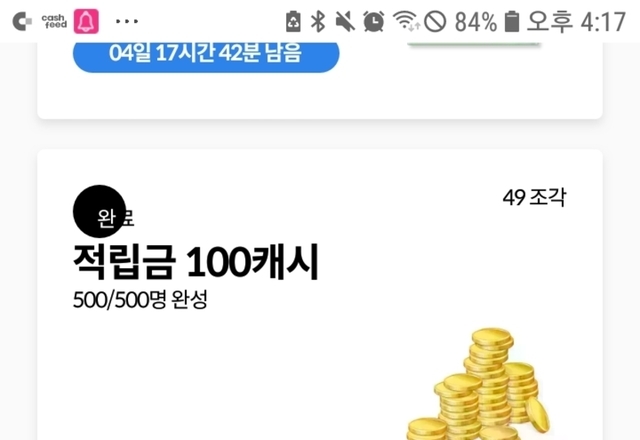Tap the battery saver recycle icon

click(x=293, y=21)
